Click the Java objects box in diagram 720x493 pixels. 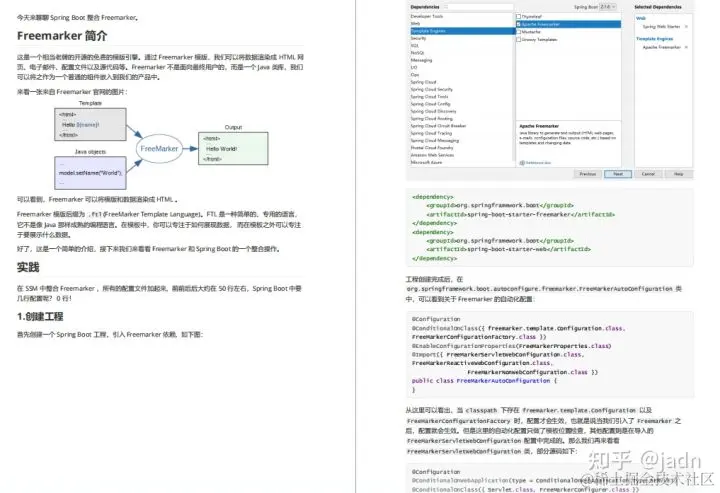click(x=90, y=173)
